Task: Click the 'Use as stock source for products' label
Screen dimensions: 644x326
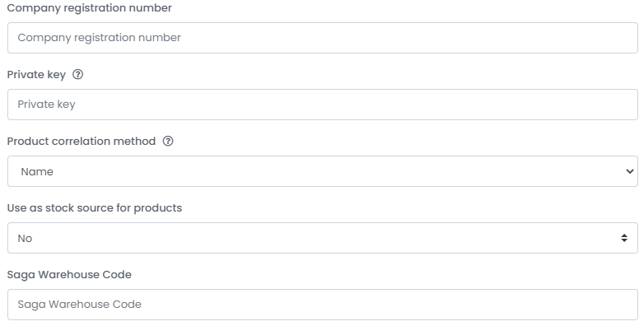Action: (x=95, y=207)
